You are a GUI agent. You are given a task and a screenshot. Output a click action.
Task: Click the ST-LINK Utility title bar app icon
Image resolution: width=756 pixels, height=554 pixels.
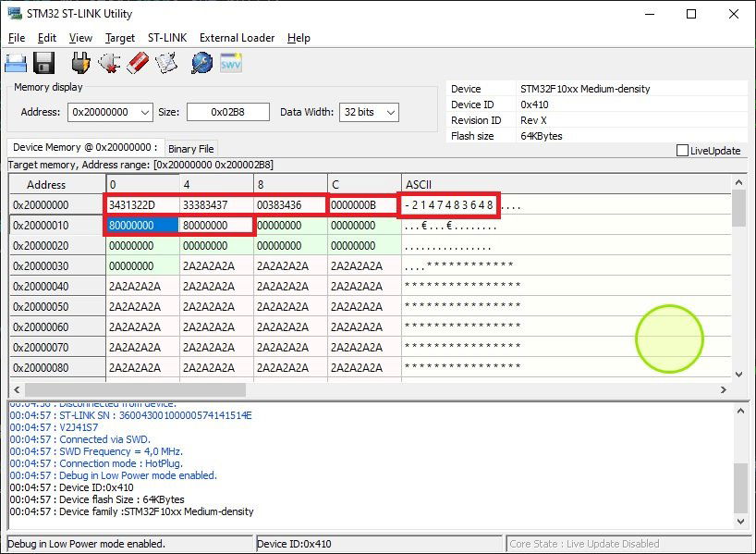tap(15, 13)
